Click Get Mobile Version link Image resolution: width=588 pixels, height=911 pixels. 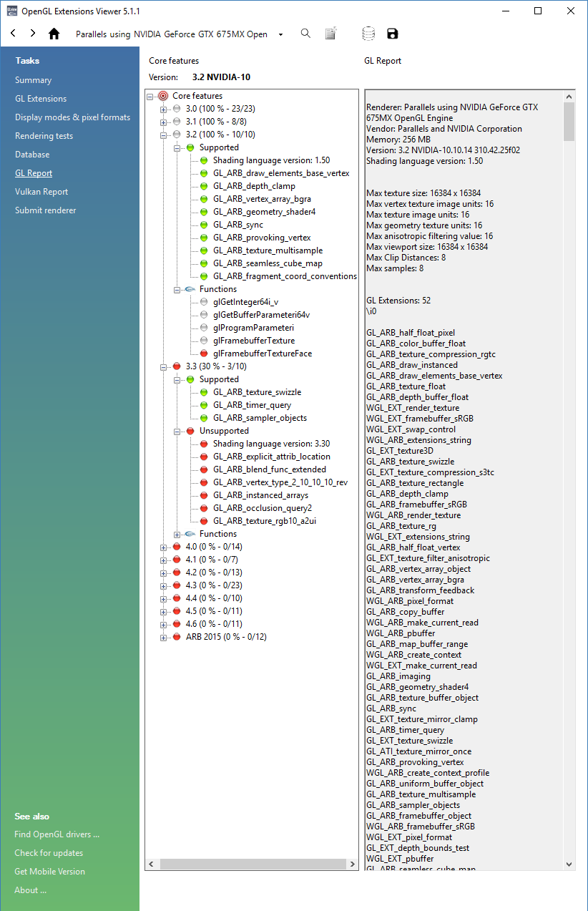pos(49,872)
